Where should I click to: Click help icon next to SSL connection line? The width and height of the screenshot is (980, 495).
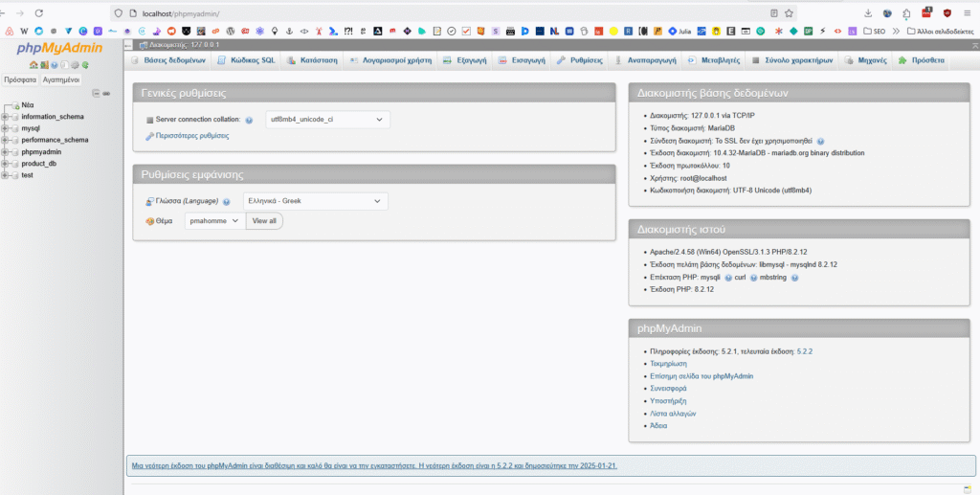tap(821, 141)
